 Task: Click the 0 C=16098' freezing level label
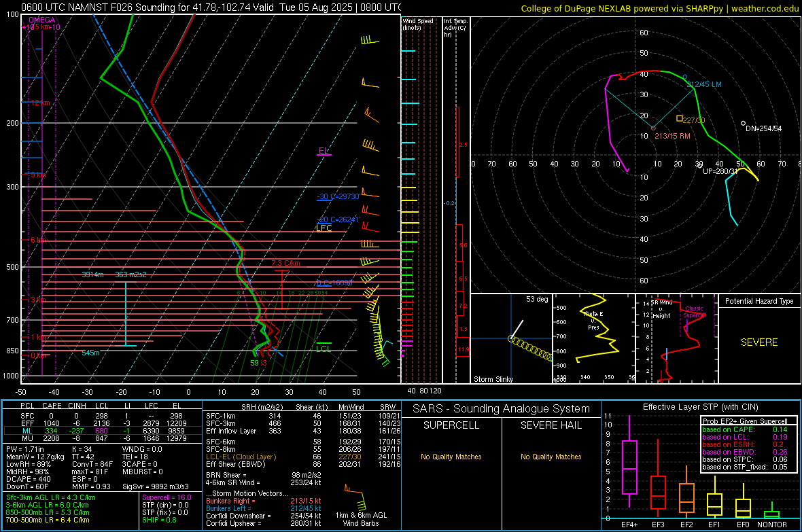click(x=334, y=283)
